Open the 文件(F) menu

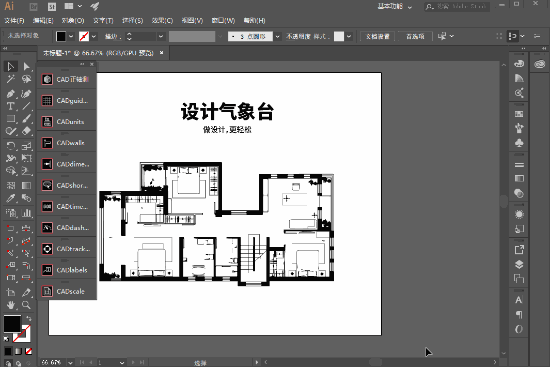tap(14, 21)
